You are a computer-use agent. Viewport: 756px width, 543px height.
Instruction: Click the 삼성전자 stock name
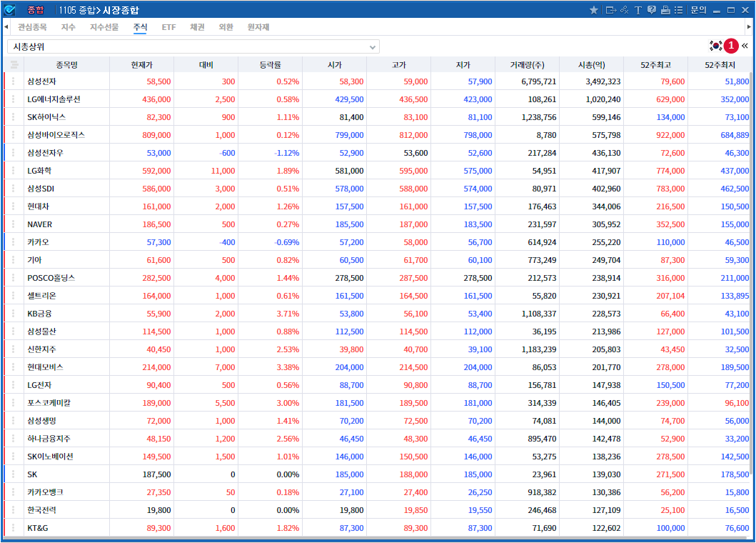[x=41, y=81]
